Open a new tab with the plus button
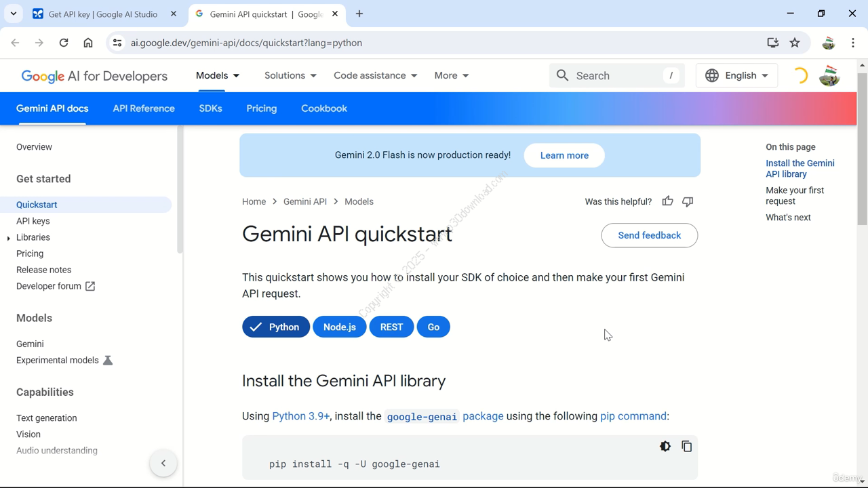The image size is (868, 488). [x=359, y=14]
